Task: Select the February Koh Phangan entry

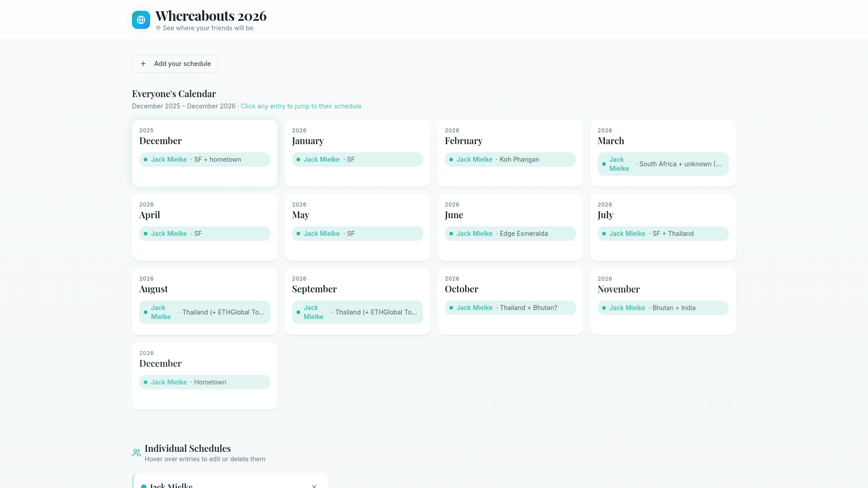Action: coord(510,160)
